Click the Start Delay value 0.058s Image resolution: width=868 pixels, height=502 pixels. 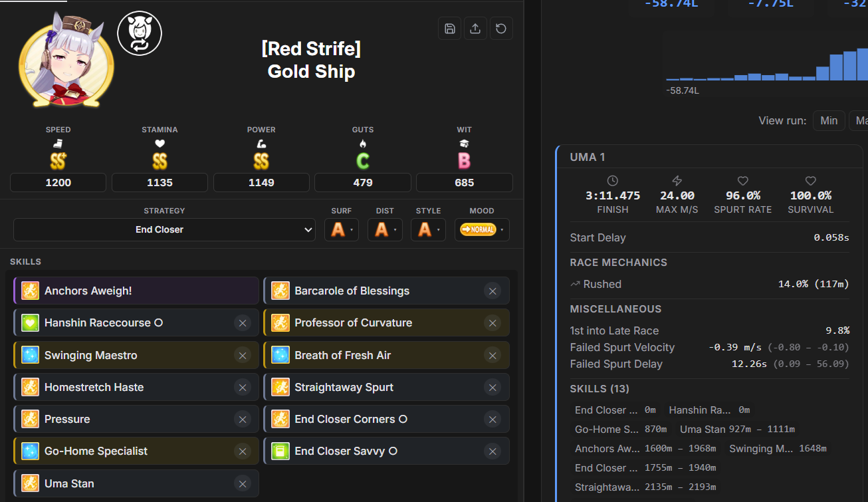click(x=831, y=237)
